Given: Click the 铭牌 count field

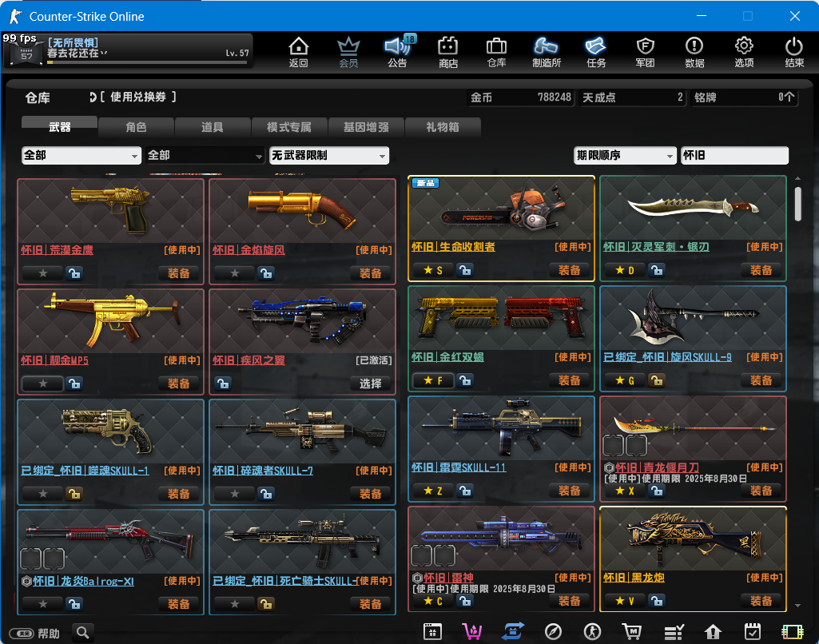Looking at the screenshot, I should pyautogui.click(x=745, y=97).
